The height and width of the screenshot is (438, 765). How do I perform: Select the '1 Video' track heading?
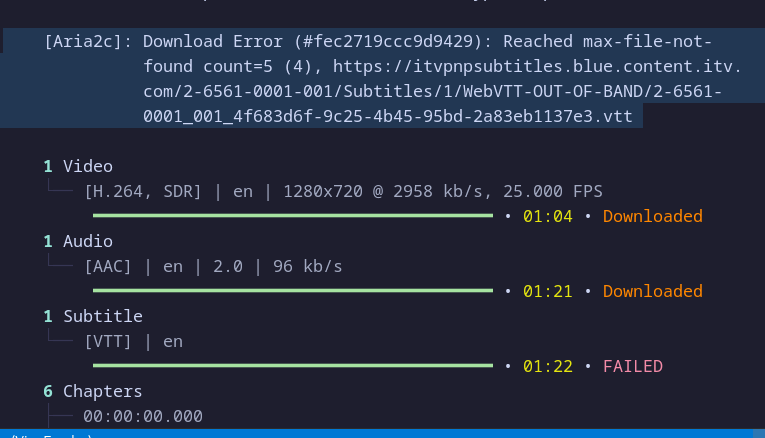click(78, 166)
